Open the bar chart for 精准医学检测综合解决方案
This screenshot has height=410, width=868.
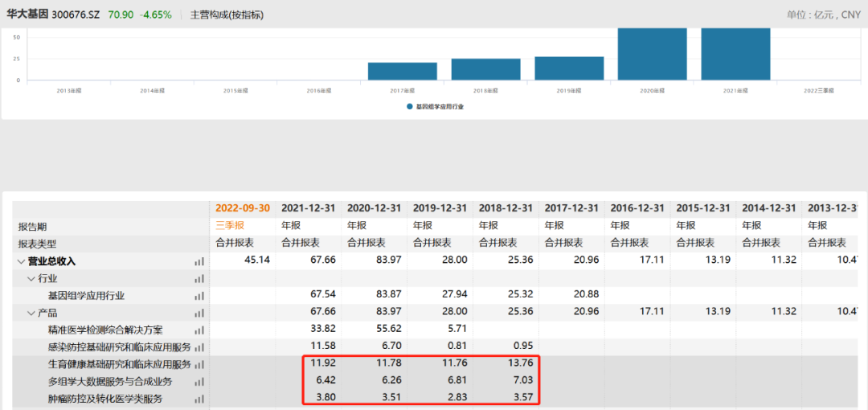199,330
